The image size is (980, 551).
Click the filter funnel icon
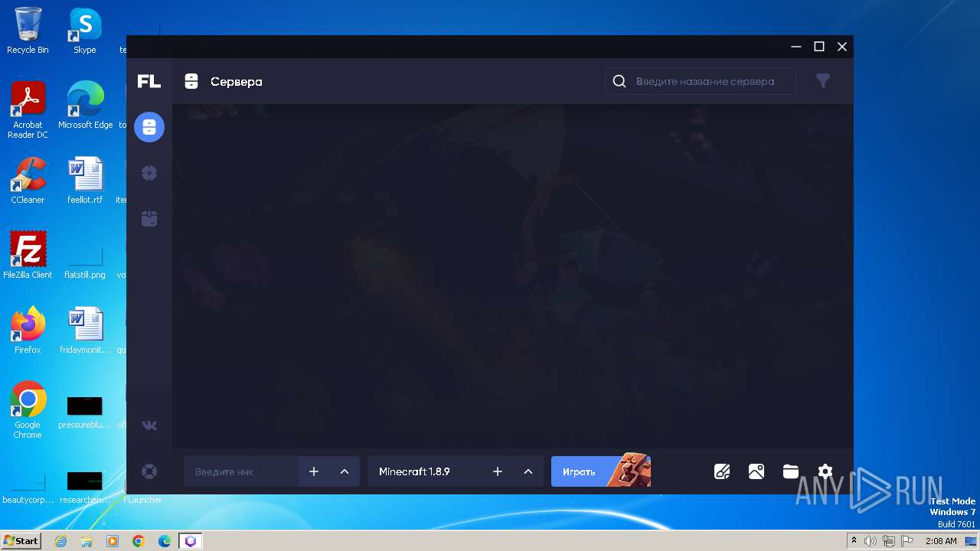[823, 81]
